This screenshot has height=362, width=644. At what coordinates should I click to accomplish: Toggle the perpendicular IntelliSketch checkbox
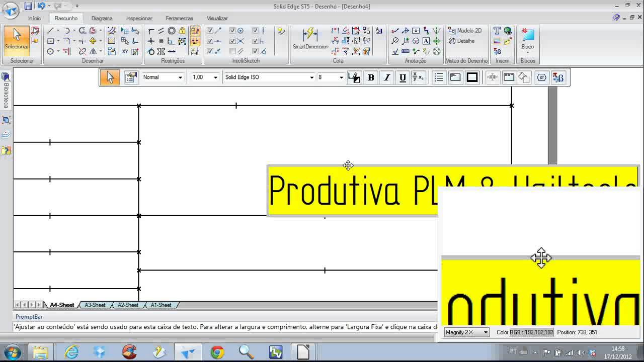tap(255, 41)
